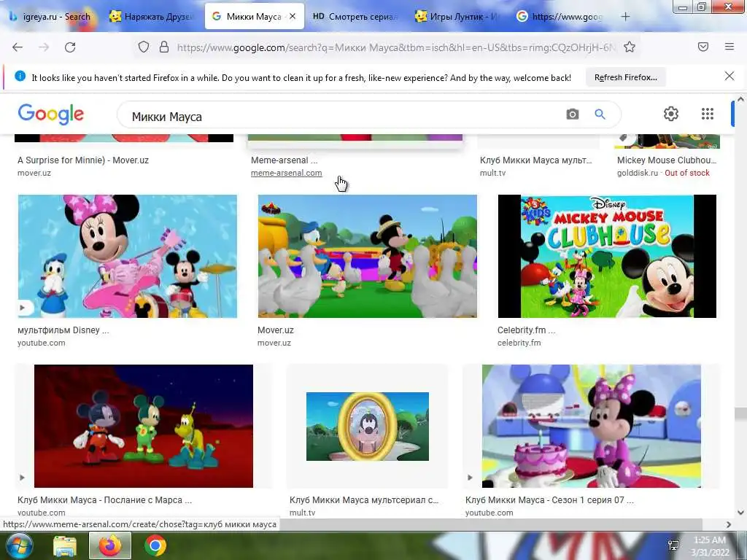Open мультфильм Disney youtube.com caption
This screenshot has width=747, height=560.
click(x=63, y=330)
